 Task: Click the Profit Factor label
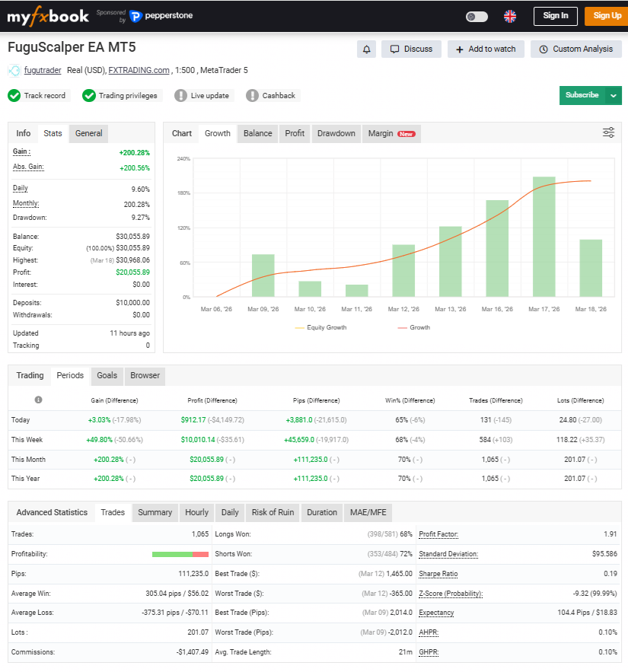[438, 534]
